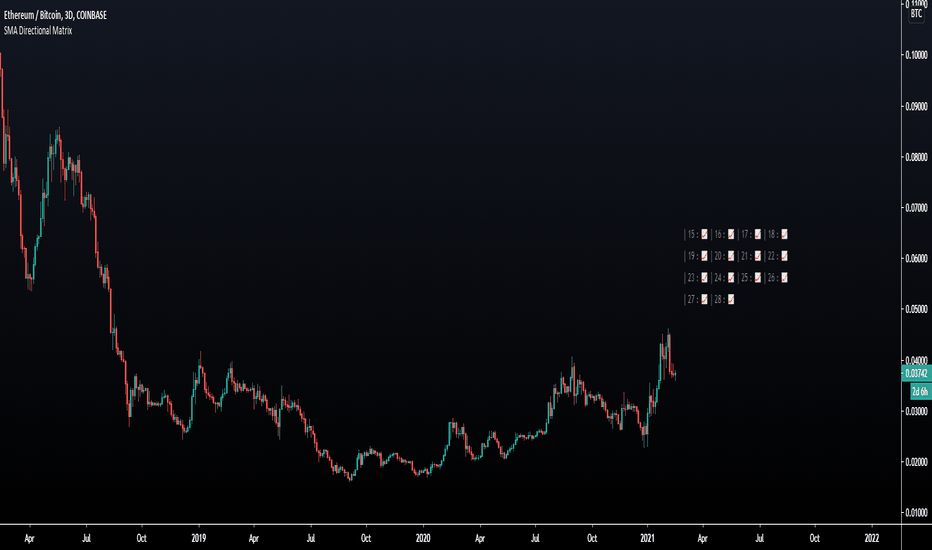
Task: Click the 2022 label on time axis
Action: pos(872,538)
